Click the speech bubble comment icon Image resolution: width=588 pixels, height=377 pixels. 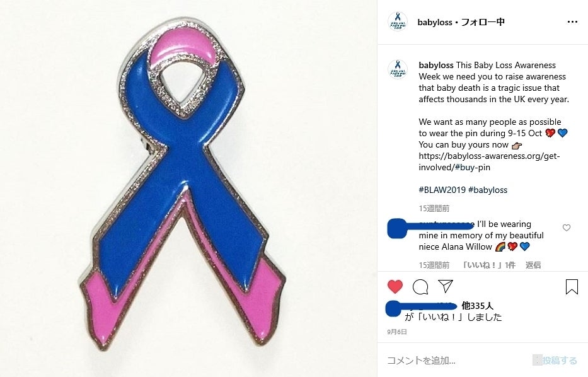pos(420,287)
